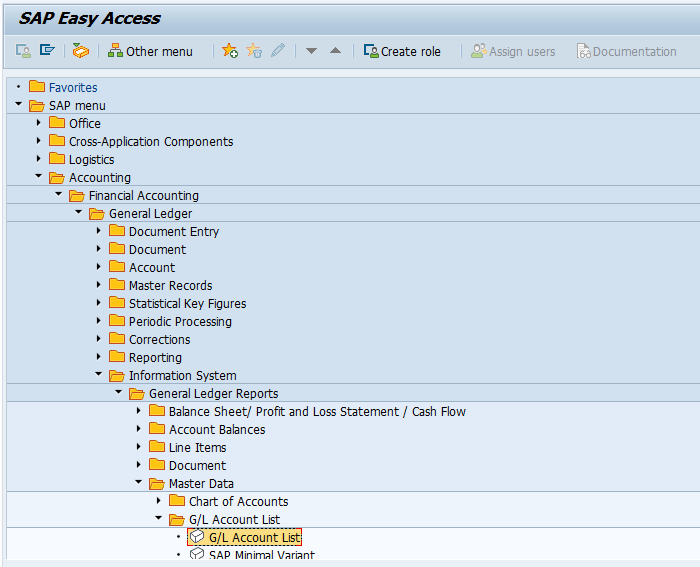The width and height of the screenshot is (700, 567).
Task: Click SAP Minimal Variant transaction cube icon
Action: click(197, 554)
